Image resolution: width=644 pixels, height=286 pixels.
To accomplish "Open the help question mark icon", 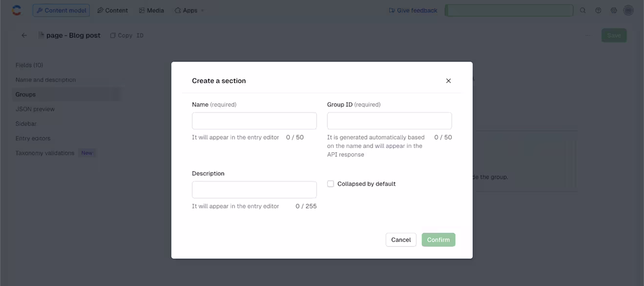I will [598, 10].
